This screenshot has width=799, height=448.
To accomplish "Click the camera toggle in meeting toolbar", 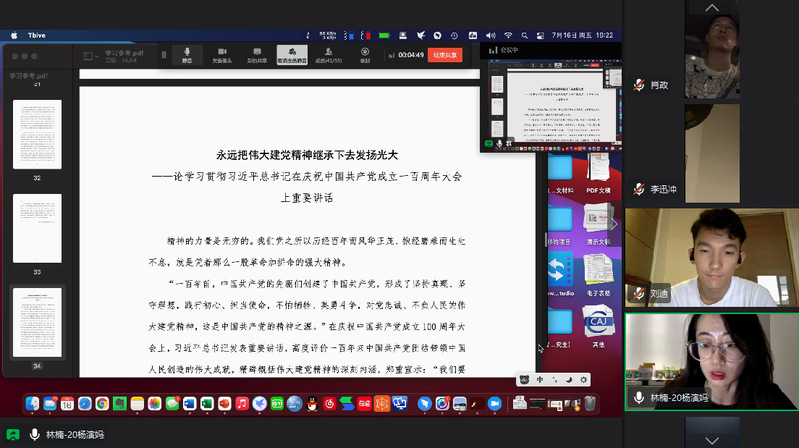I will tap(222, 54).
